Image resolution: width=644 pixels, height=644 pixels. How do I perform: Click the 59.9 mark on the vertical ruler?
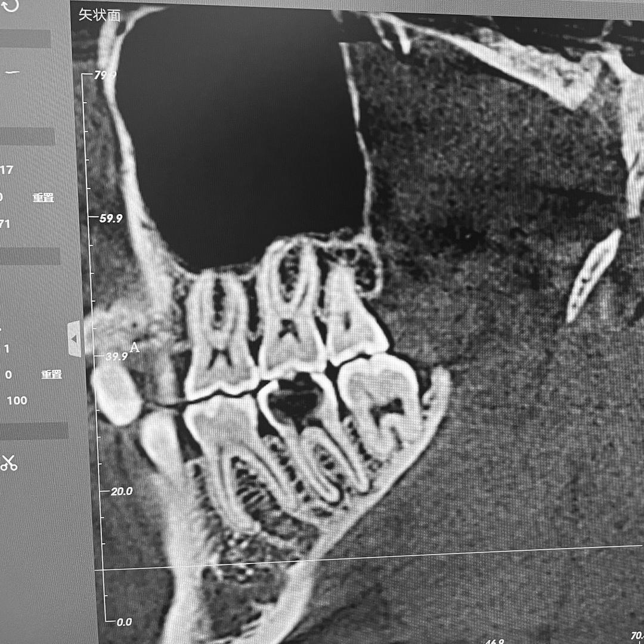(110, 218)
